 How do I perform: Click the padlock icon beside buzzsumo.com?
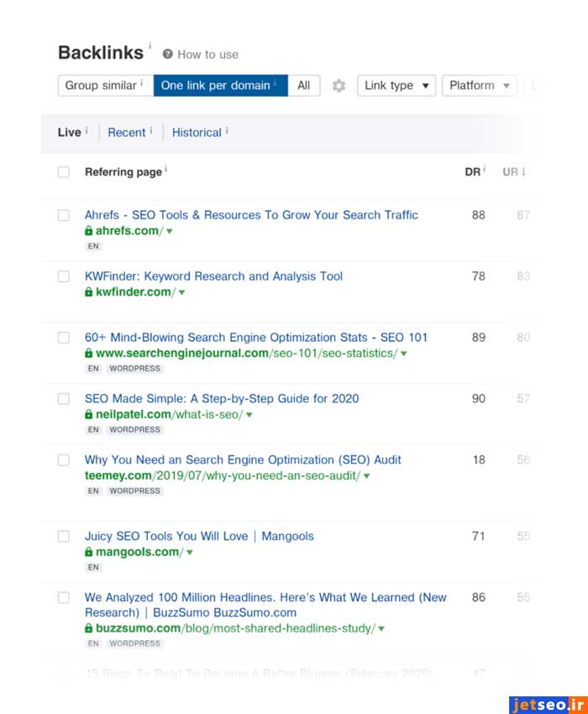click(89, 628)
